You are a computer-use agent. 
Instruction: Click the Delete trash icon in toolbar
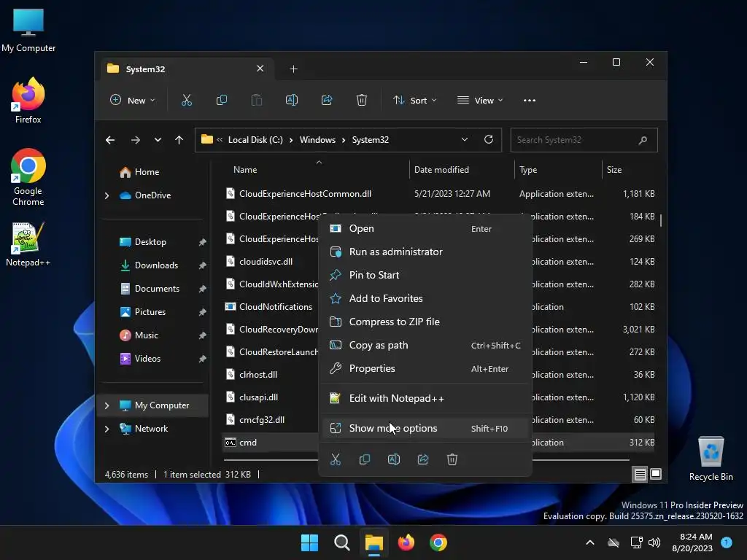tap(362, 101)
